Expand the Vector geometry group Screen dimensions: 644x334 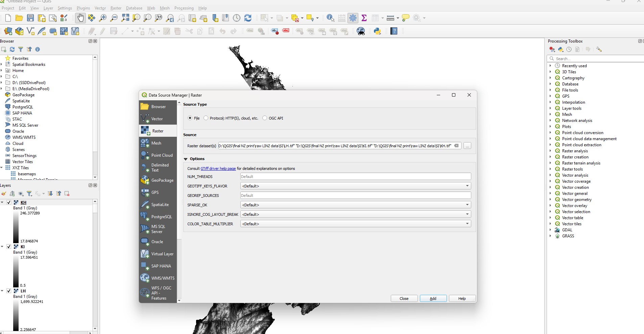pyautogui.click(x=550, y=200)
